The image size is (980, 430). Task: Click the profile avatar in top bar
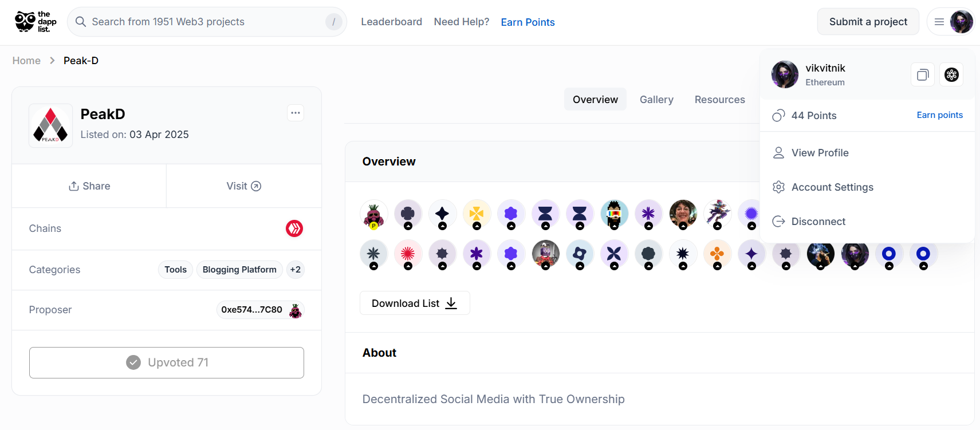961,22
